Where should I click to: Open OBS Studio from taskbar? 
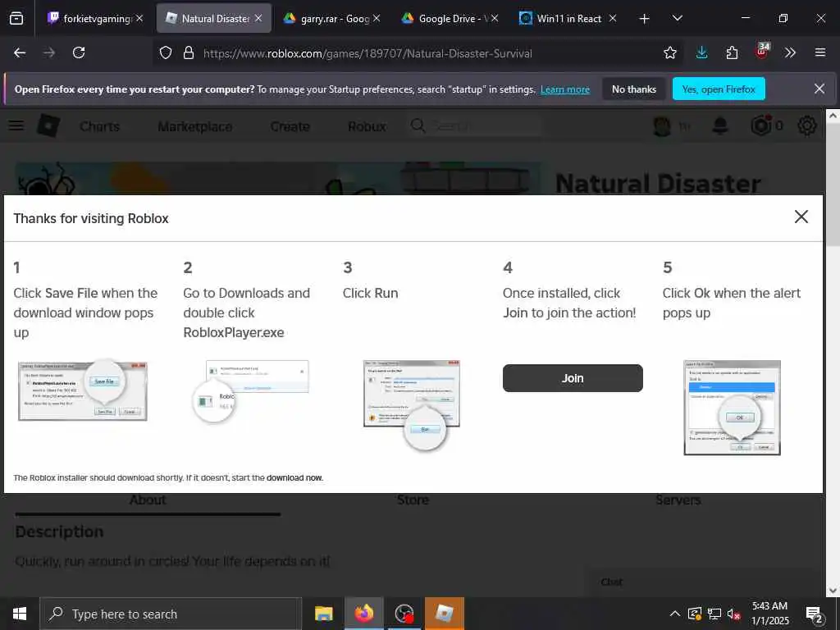tap(404, 614)
